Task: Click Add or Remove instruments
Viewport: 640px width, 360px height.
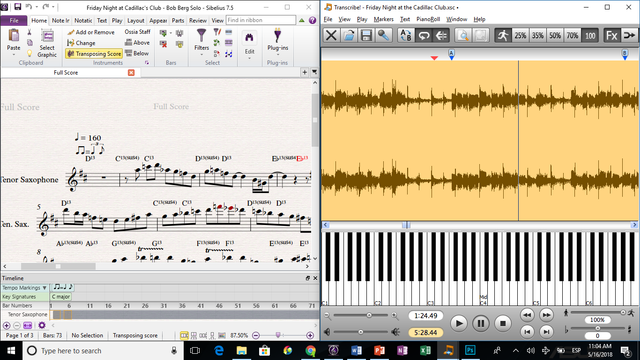Action: pos(91,32)
